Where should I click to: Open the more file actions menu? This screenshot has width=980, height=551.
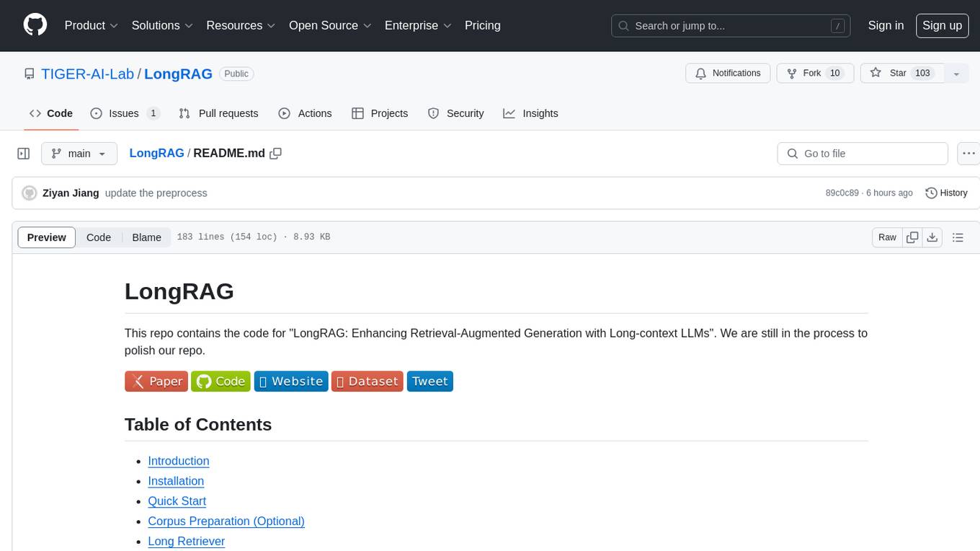pyautogui.click(x=968, y=154)
